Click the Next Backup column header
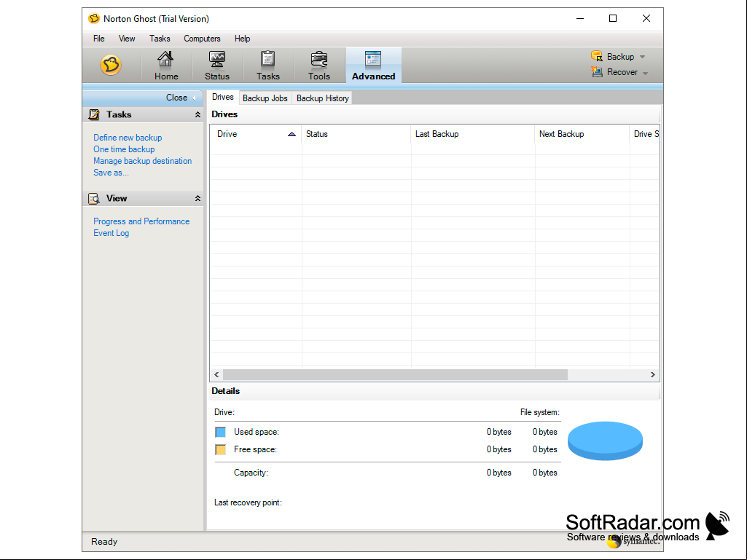This screenshot has height=560, width=747. tap(582, 134)
